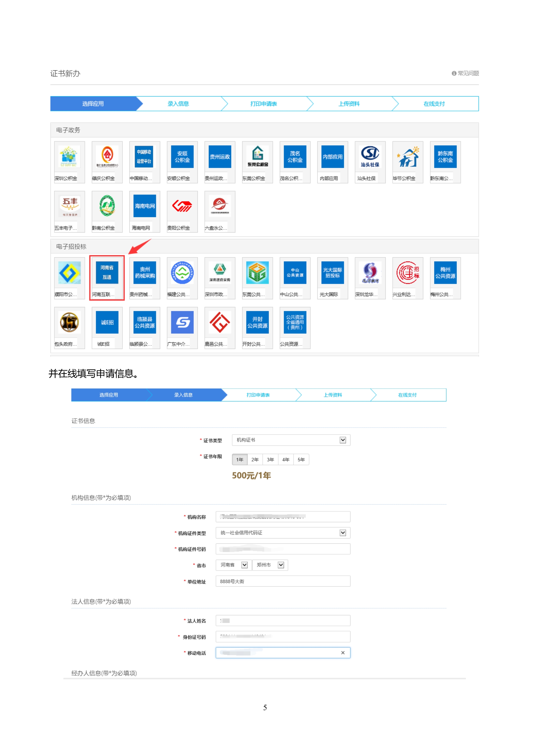The image size is (535, 756).
Task: Choose the 黔东南公积金 tile
Action: pos(445,162)
